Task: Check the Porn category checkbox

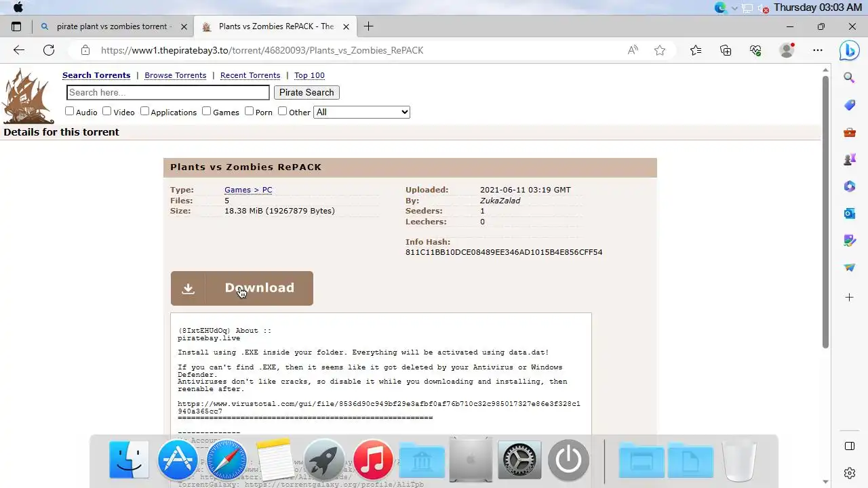Action: pos(249,111)
